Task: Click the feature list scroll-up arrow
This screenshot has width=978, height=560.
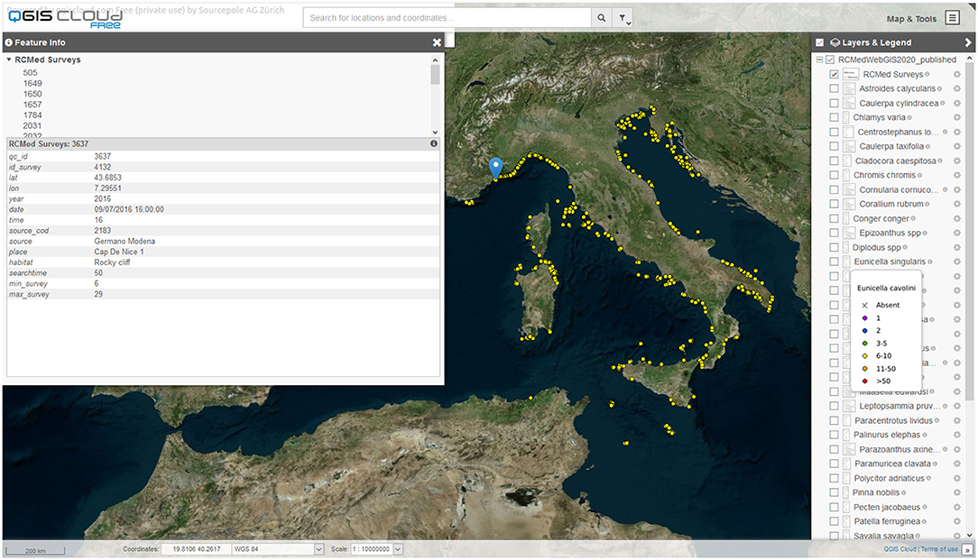Action: (x=435, y=60)
